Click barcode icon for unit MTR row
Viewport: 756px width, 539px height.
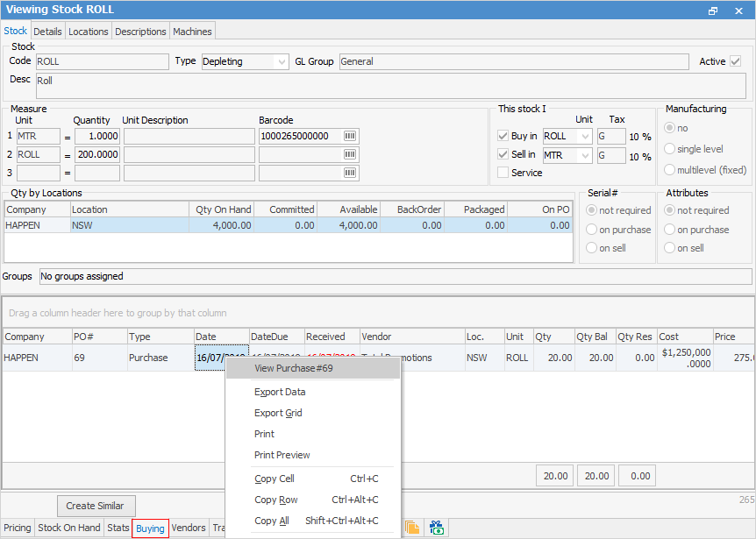tap(350, 136)
